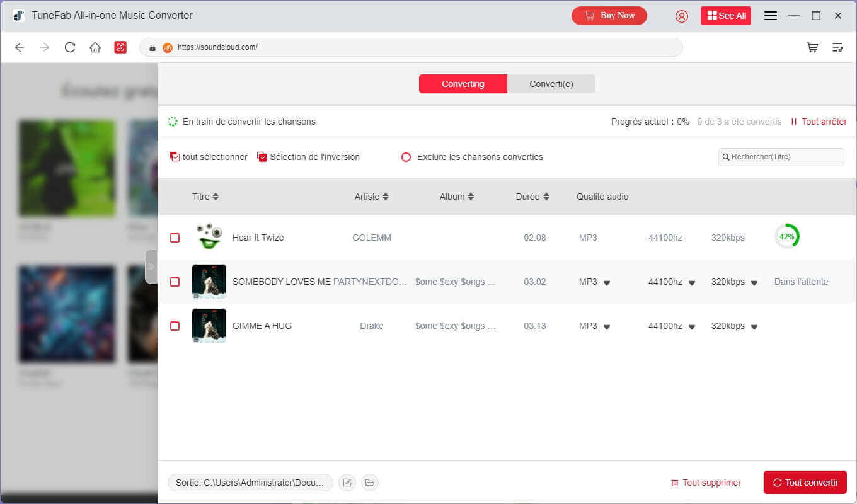Click the Hear It Twize cover art
This screenshot has height=504, width=857.
(209, 238)
